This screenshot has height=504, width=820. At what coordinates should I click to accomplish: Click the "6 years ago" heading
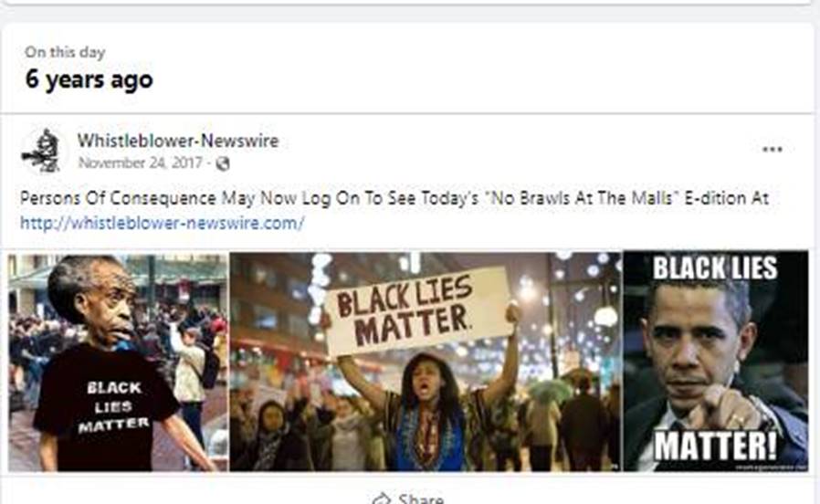(89, 79)
